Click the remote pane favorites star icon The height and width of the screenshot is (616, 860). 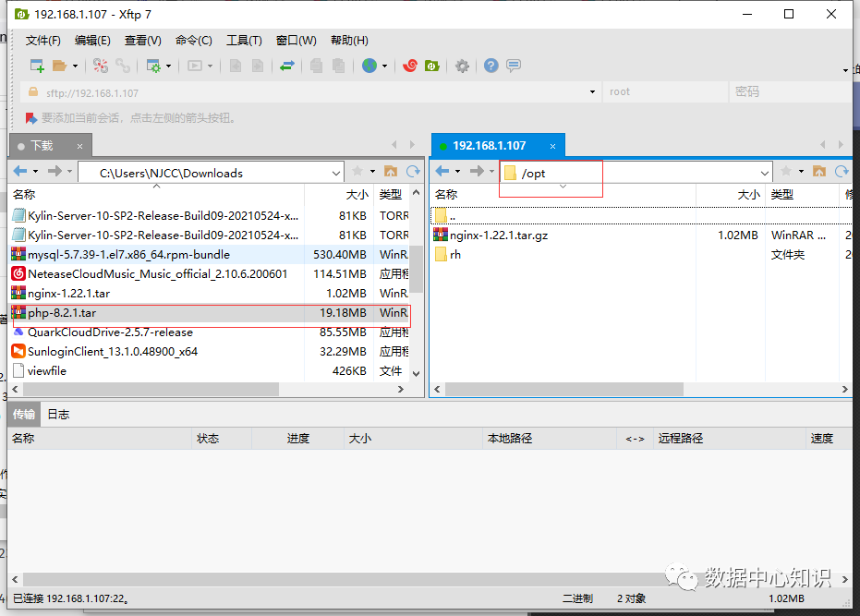pyautogui.click(x=785, y=171)
